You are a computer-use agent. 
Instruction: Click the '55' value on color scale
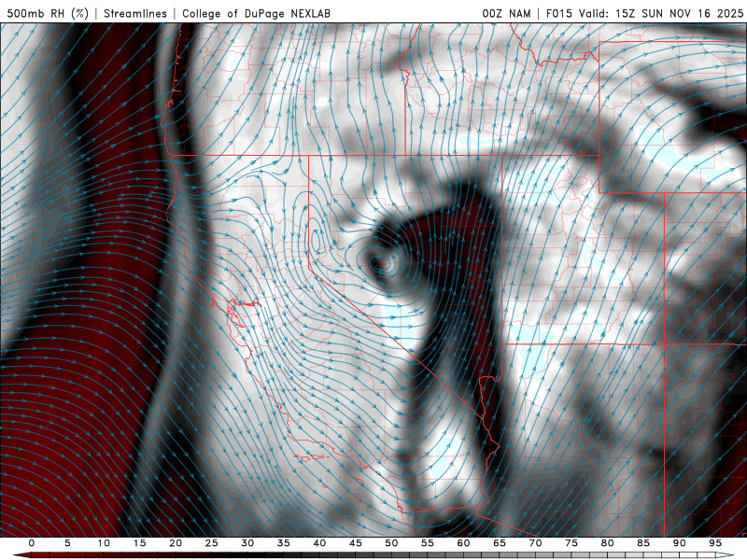pyautogui.click(x=428, y=543)
